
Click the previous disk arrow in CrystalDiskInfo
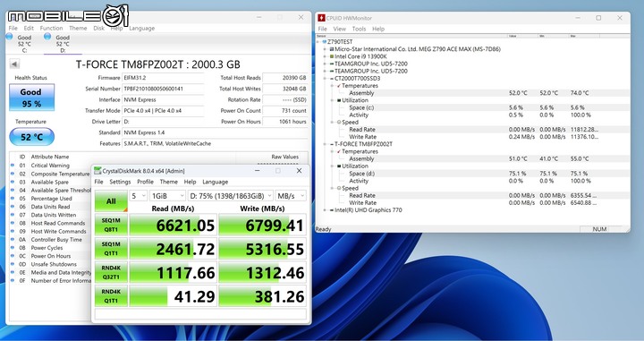(x=14, y=64)
